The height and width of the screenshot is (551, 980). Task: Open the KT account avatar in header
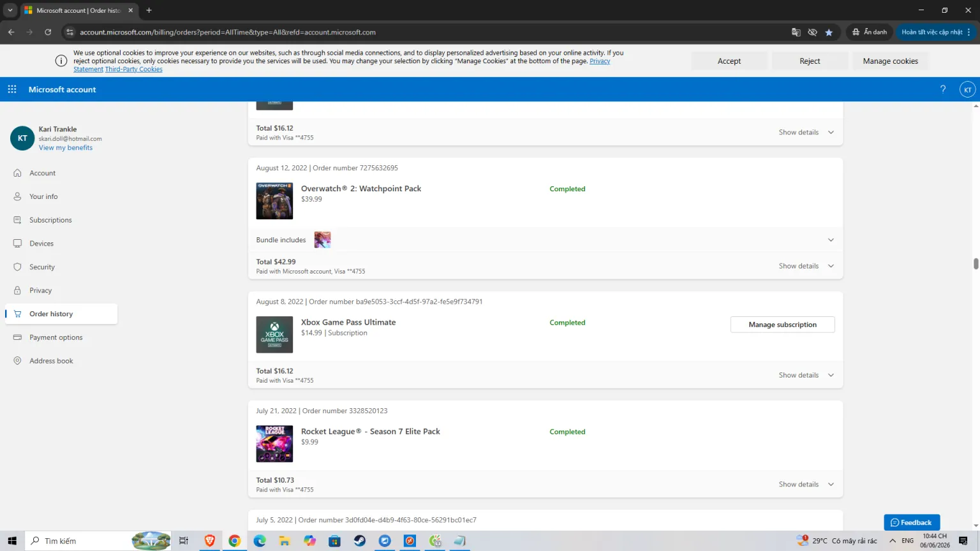click(967, 90)
